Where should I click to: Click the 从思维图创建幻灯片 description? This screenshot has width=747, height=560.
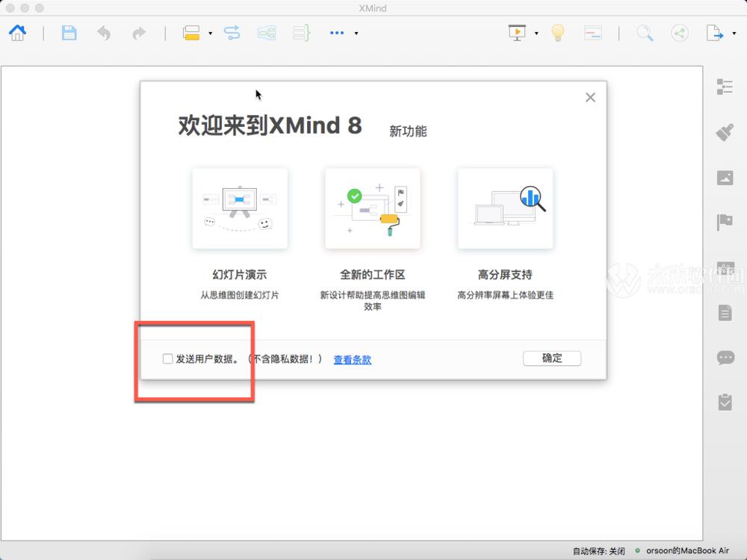[240, 295]
